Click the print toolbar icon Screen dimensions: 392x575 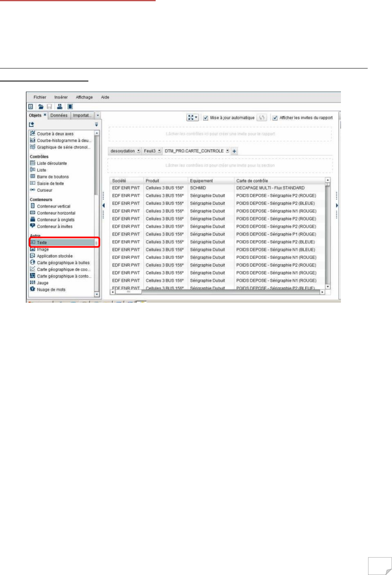click(60, 107)
